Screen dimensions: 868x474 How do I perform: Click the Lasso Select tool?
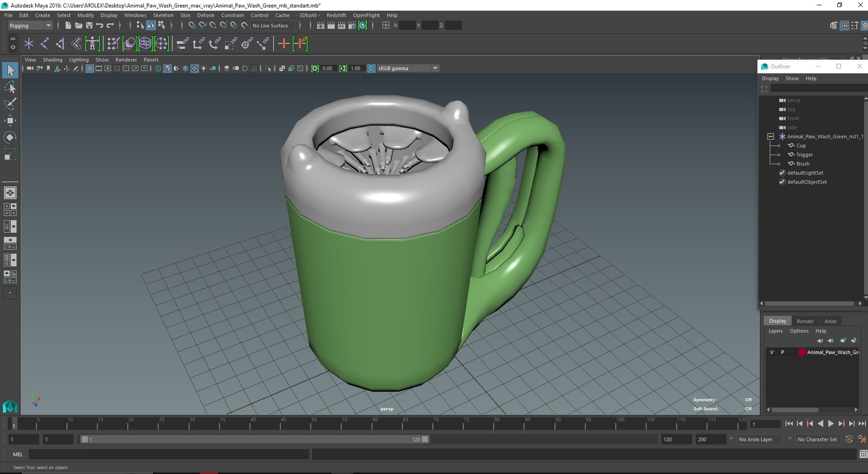click(x=10, y=87)
